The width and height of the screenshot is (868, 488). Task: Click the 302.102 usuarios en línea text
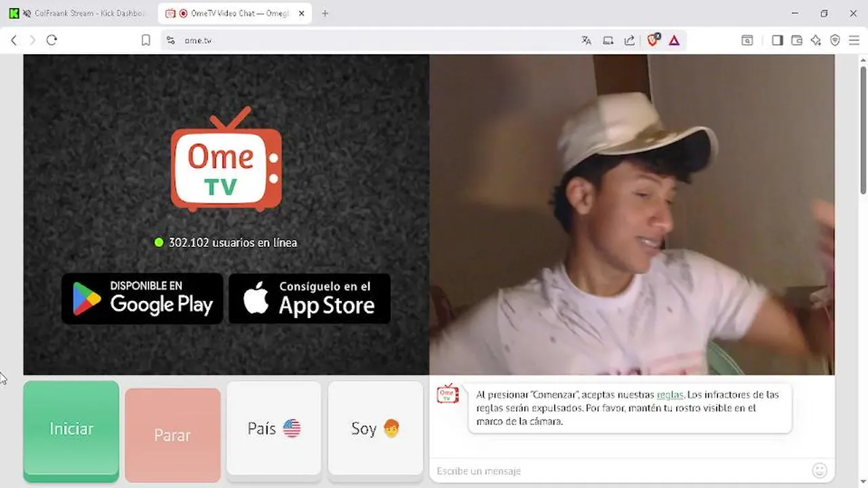pyautogui.click(x=233, y=242)
